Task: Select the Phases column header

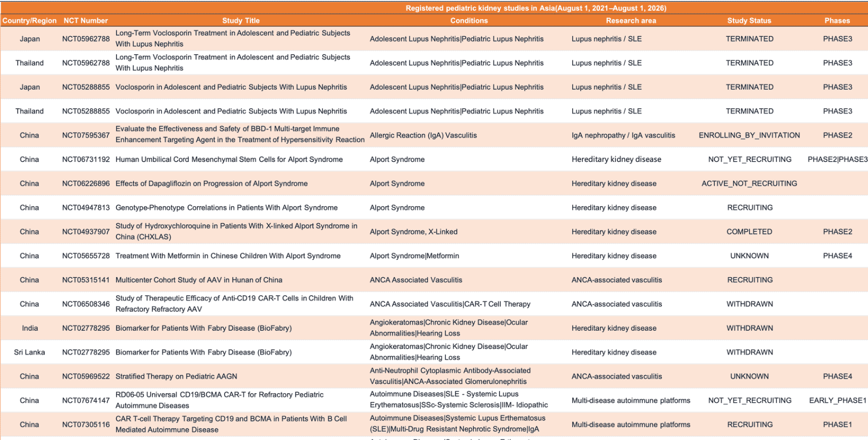Action: pyautogui.click(x=837, y=21)
